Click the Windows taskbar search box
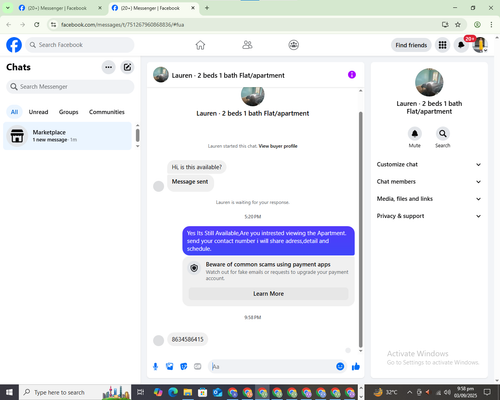The image size is (500, 400). (74, 392)
